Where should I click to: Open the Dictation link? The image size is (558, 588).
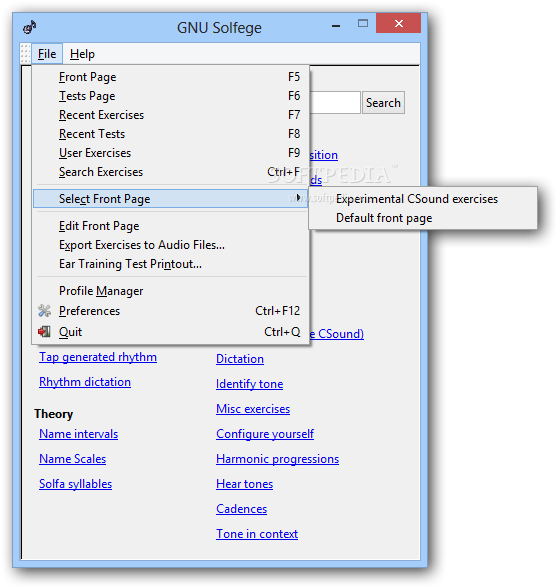click(x=240, y=359)
